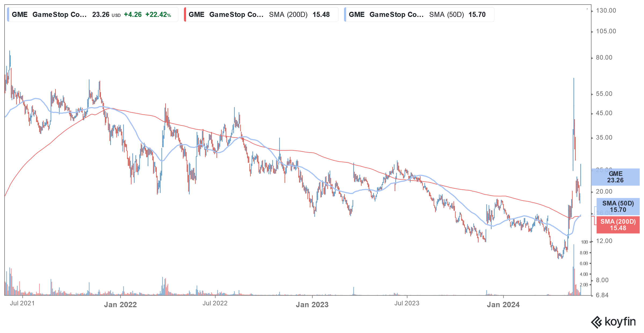
Task: Click the GME 23.26 price tag
Action: (x=615, y=177)
